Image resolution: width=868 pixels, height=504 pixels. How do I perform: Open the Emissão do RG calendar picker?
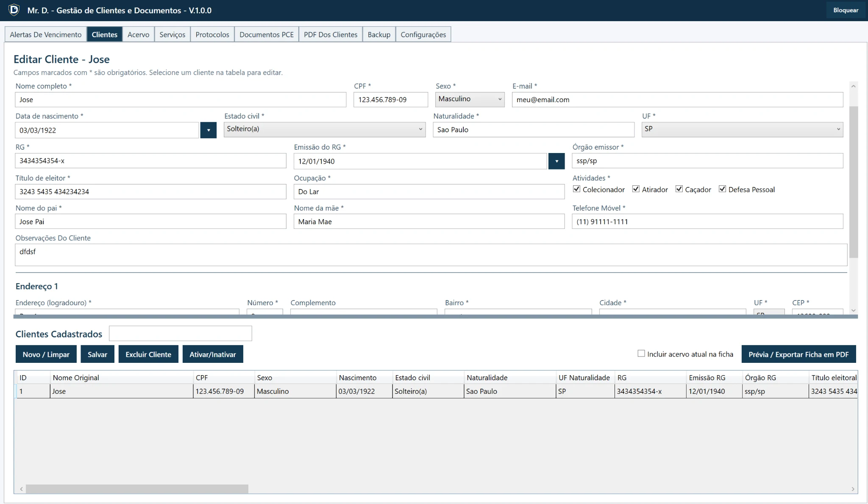(x=556, y=161)
